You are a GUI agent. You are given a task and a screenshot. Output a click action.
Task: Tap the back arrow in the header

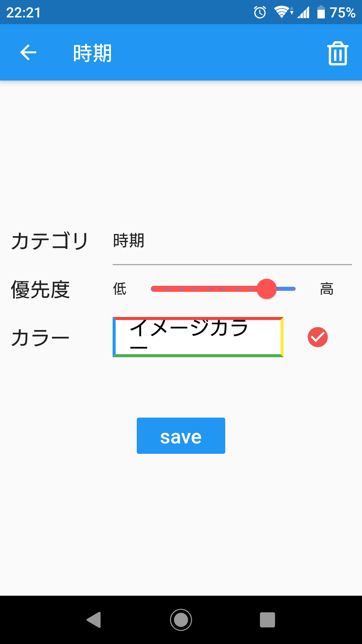click(28, 53)
